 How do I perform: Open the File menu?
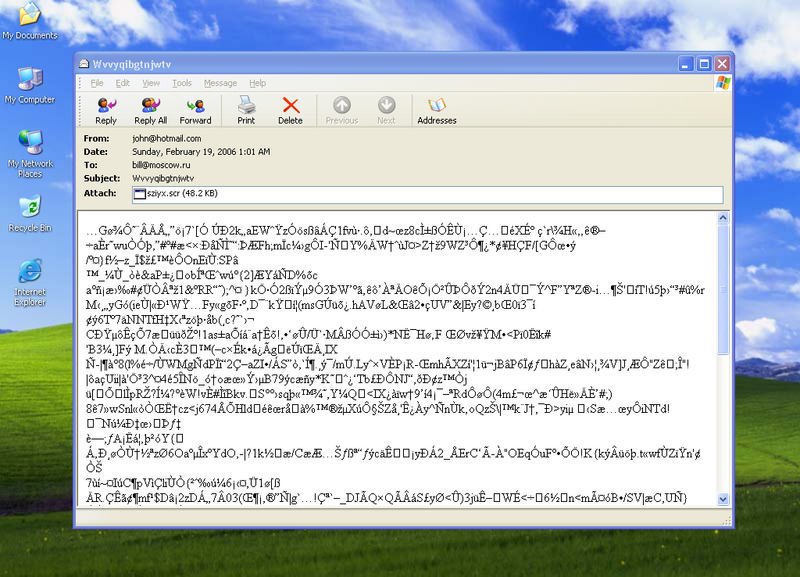point(97,83)
